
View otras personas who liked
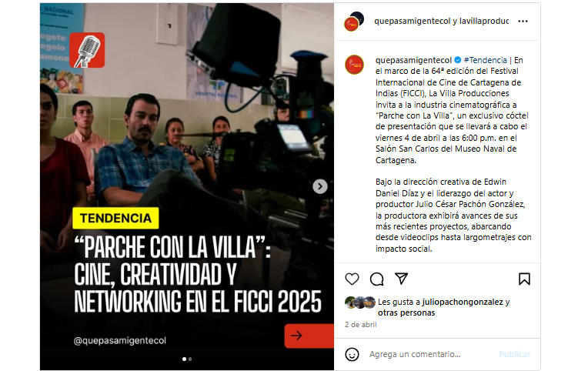(406, 313)
